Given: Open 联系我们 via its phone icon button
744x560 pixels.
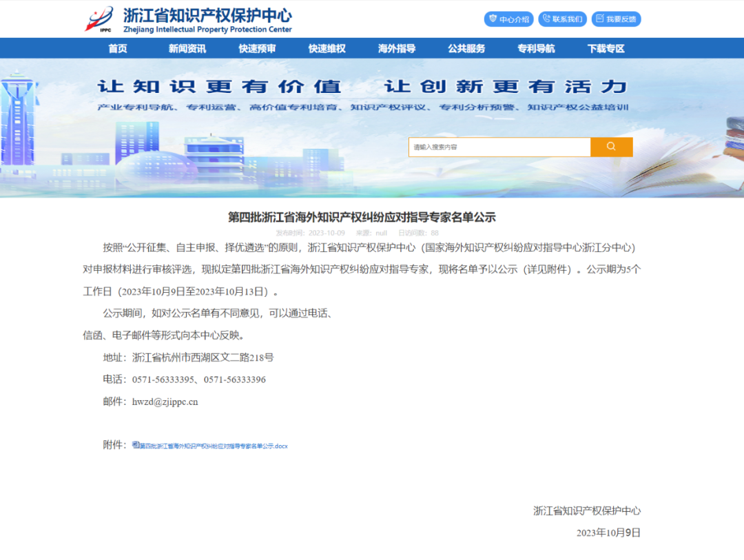Looking at the screenshot, I should click(x=563, y=19).
